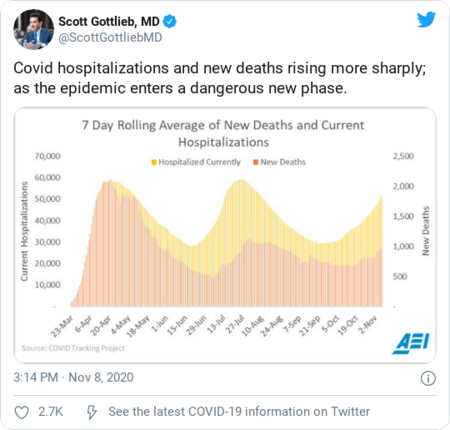Click orange New Deaths legend swatch

256,162
